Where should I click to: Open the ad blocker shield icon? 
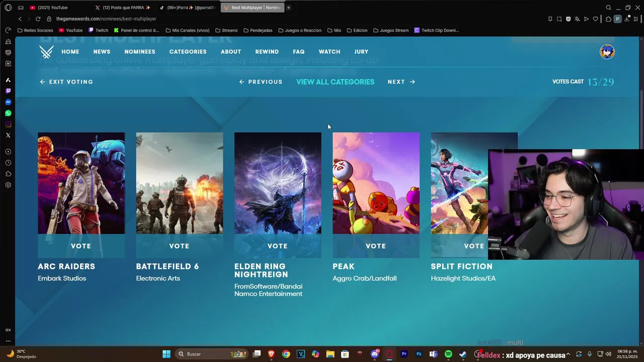point(568,19)
